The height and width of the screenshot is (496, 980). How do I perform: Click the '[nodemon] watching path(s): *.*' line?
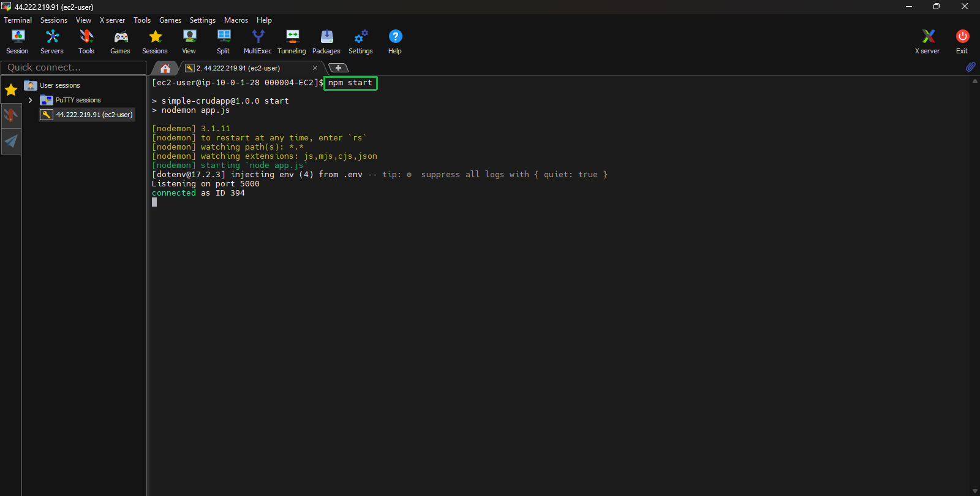tap(228, 147)
